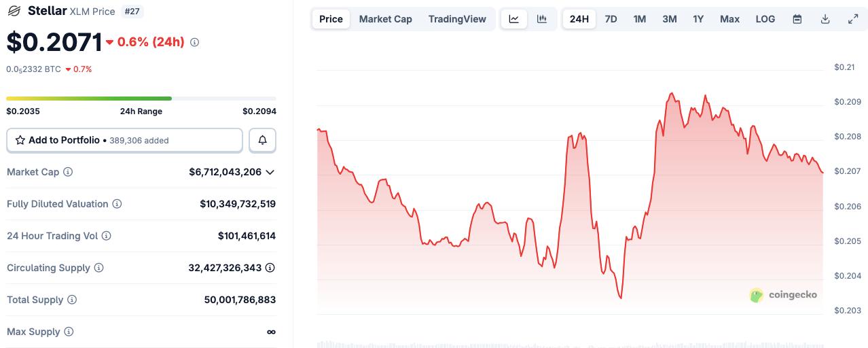The width and height of the screenshot is (868, 348).
Task: Click the 389,306 added text
Action: click(x=139, y=141)
